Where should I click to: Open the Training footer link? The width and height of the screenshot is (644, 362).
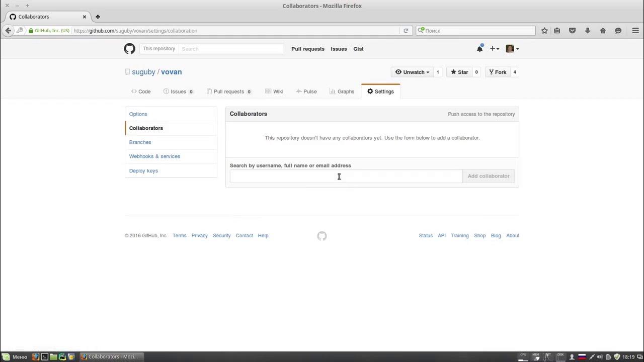click(x=459, y=235)
